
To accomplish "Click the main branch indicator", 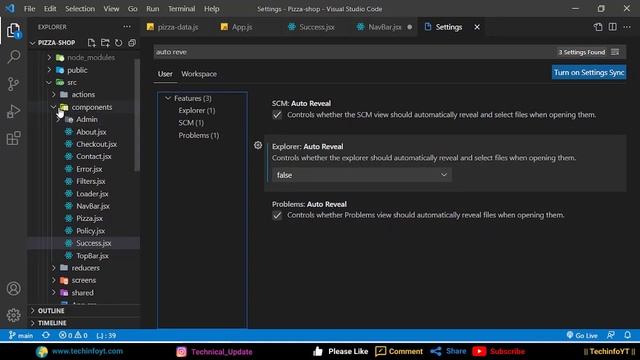I will [21, 335].
